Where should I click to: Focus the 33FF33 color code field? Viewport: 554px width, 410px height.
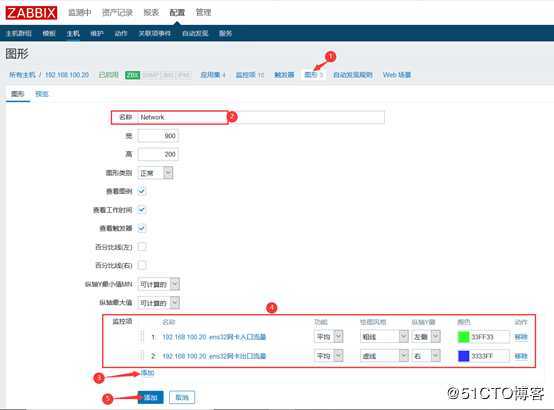click(490, 337)
